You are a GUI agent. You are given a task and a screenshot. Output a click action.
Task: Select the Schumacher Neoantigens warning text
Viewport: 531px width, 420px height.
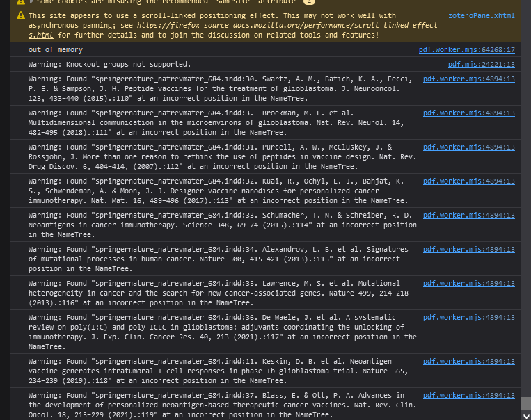(223, 225)
